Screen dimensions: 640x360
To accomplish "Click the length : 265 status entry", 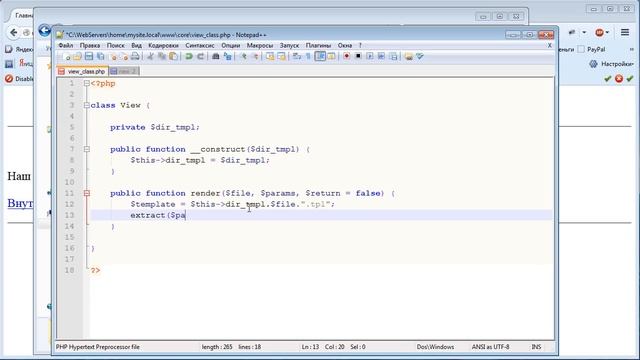I will click(x=217, y=347).
